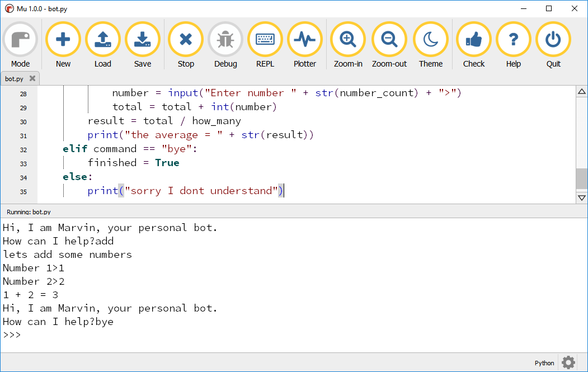Quit the Mu editor
Viewport: 588px width, 372px height.
pos(553,39)
